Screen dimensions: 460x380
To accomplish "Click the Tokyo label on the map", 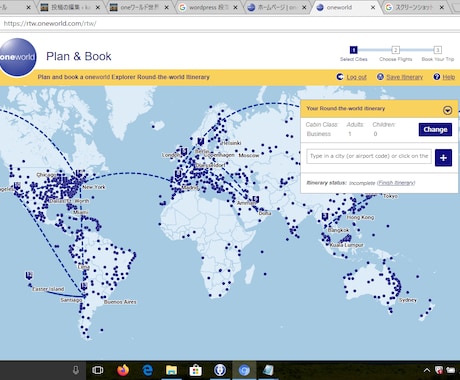I will pyautogui.click(x=390, y=196).
